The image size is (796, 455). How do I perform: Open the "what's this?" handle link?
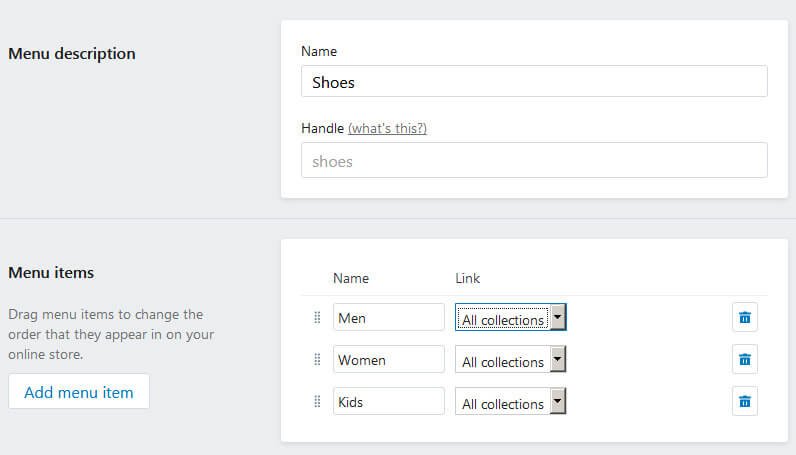[x=387, y=128]
